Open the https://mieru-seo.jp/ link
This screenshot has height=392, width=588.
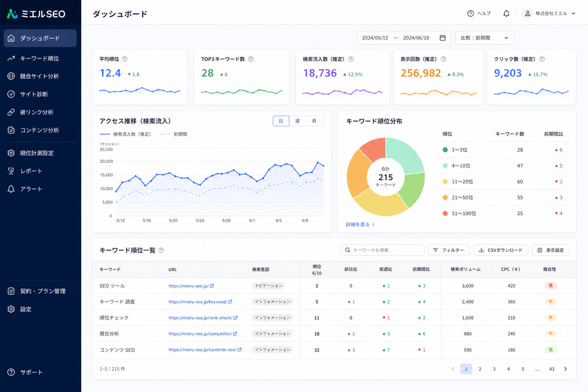pos(188,286)
